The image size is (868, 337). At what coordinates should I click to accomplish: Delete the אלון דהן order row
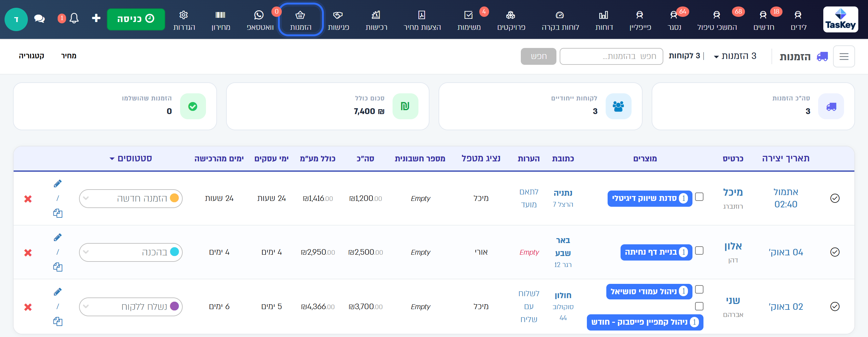(28, 253)
